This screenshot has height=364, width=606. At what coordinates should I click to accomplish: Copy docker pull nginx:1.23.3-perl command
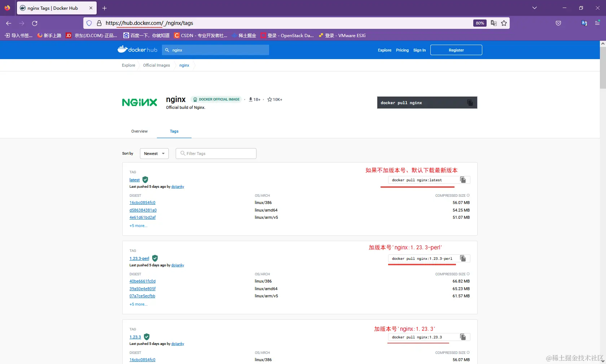tap(463, 258)
